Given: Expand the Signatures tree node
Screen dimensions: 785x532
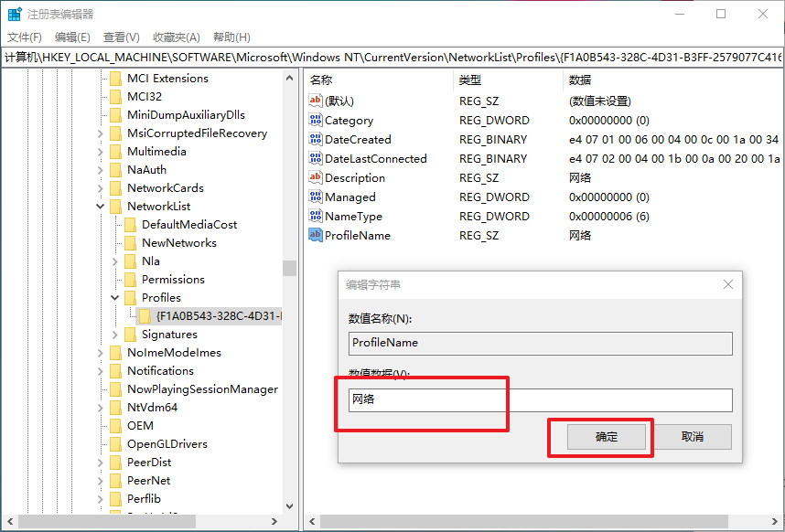Looking at the screenshot, I should [x=115, y=335].
